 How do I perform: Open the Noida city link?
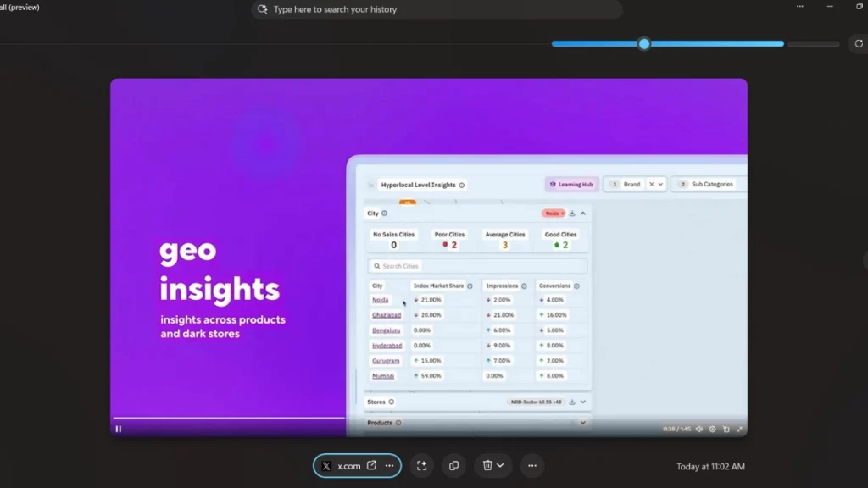click(381, 300)
